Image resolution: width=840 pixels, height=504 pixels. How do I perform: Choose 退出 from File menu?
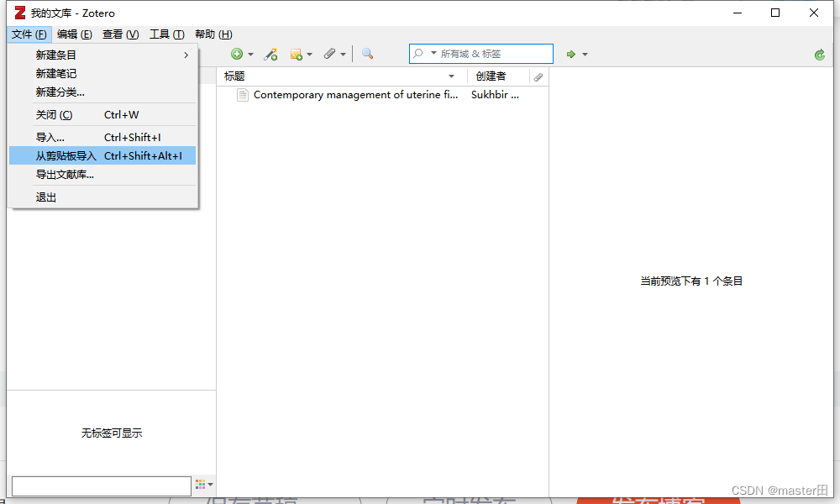(x=102, y=197)
